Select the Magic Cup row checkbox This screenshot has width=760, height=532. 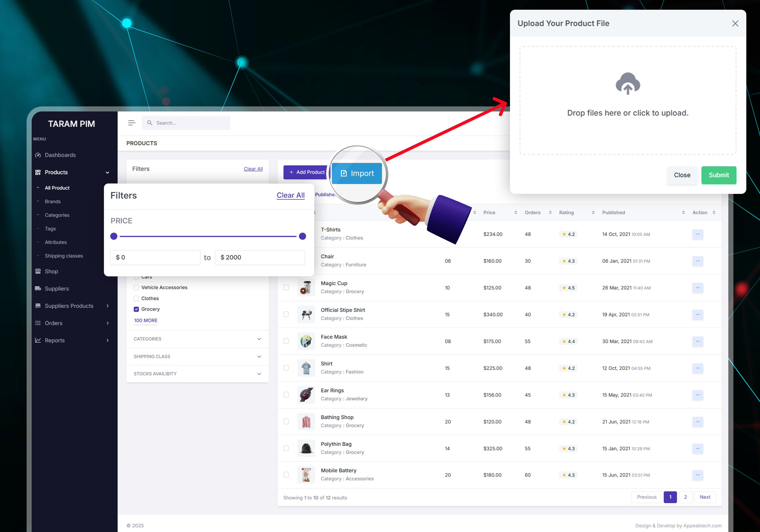pyautogui.click(x=286, y=287)
